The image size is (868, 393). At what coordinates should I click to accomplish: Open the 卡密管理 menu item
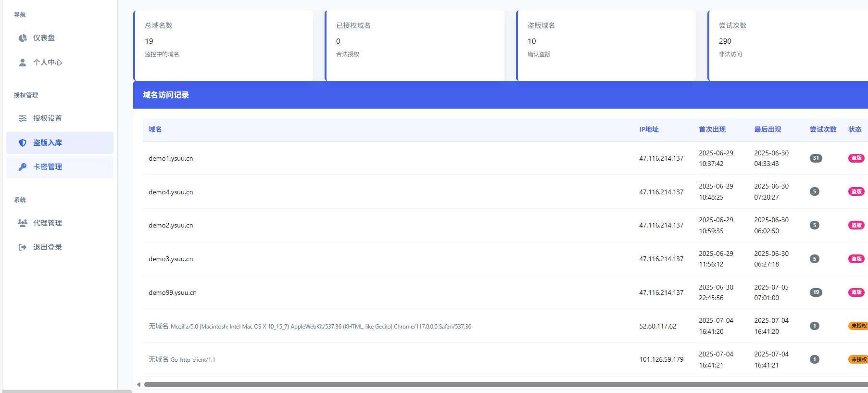tap(48, 167)
